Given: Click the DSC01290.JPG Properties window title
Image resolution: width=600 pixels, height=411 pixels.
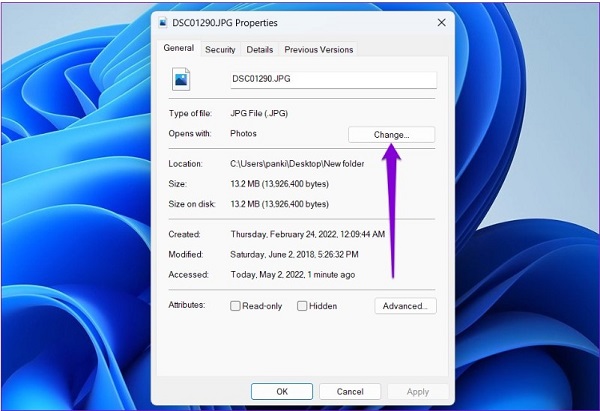Looking at the screenshot, I should pyautogui.click(x=225, y=23).
